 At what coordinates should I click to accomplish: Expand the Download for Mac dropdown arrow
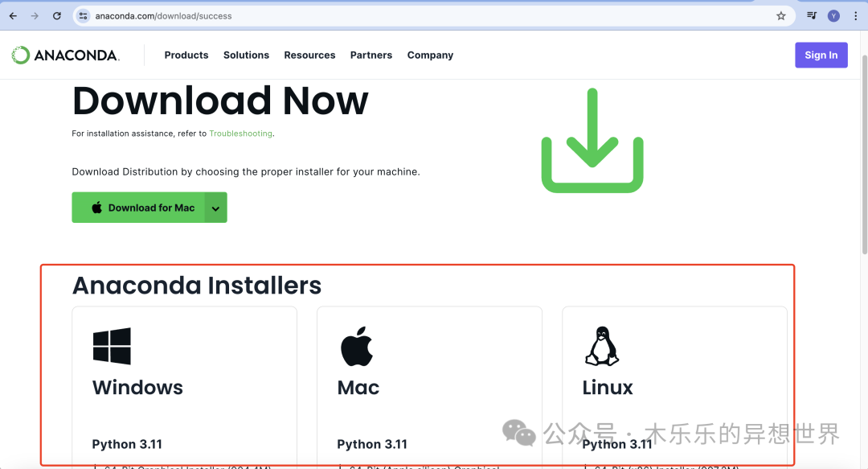pos(216,208)
